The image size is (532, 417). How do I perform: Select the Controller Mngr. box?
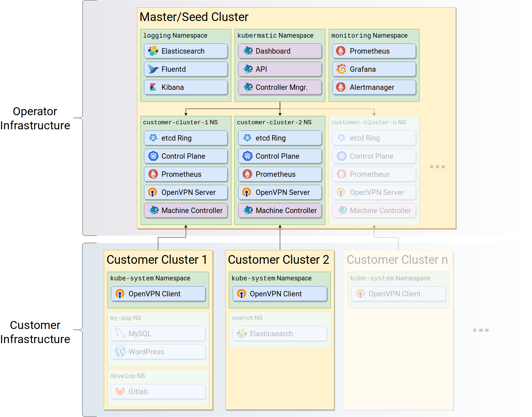280,87
